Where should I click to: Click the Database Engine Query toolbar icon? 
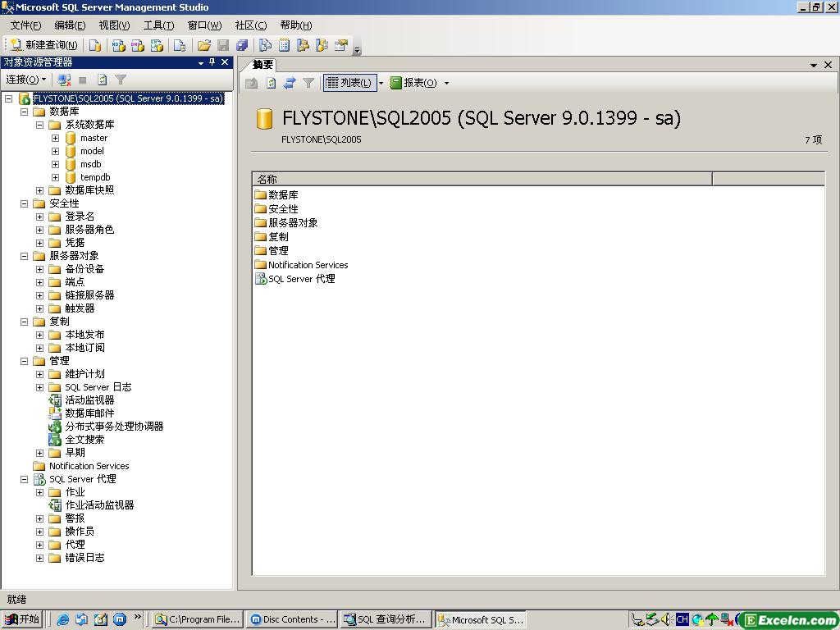coord(96,45)
